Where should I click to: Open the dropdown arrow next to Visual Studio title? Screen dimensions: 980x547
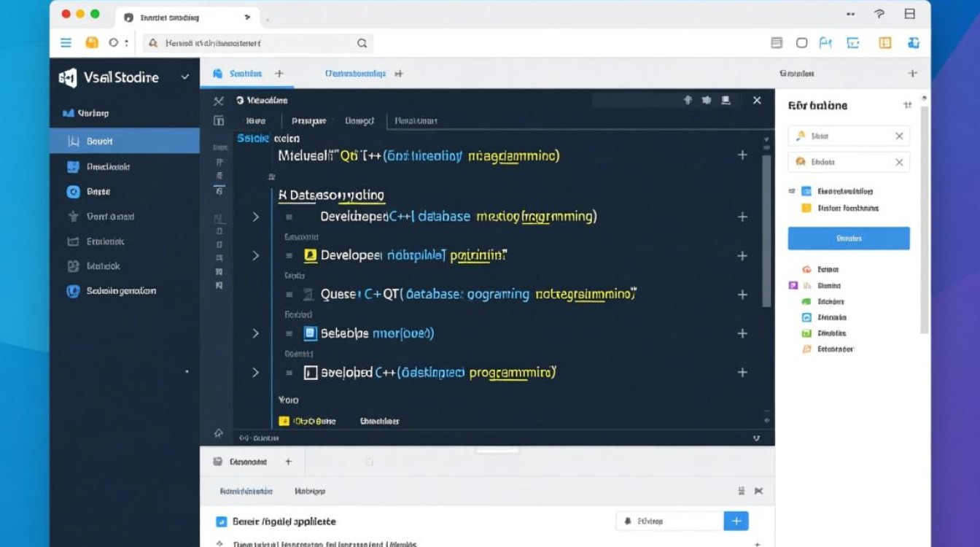185,77
